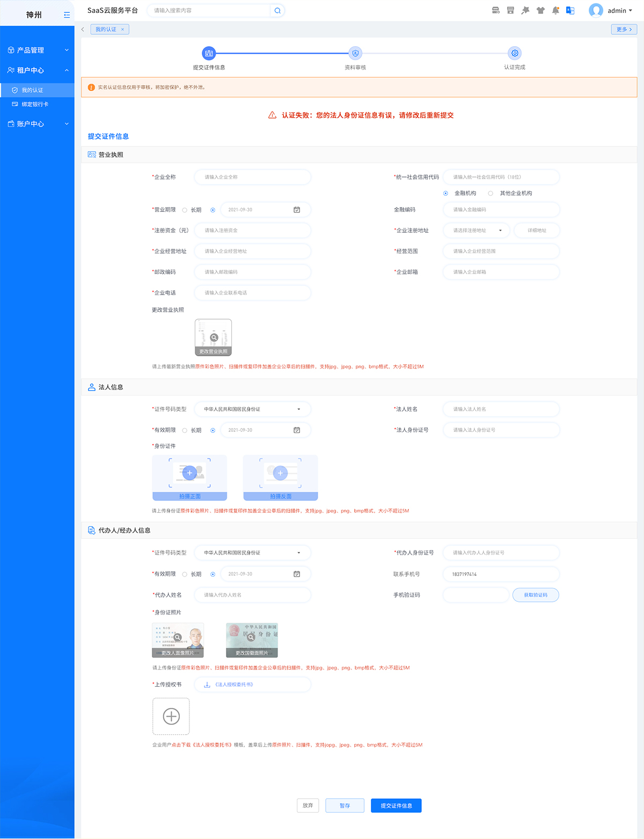This screenshot has height=839, width=644.
Task: Go back with tab bar left arrow
Action: point(83,30)
